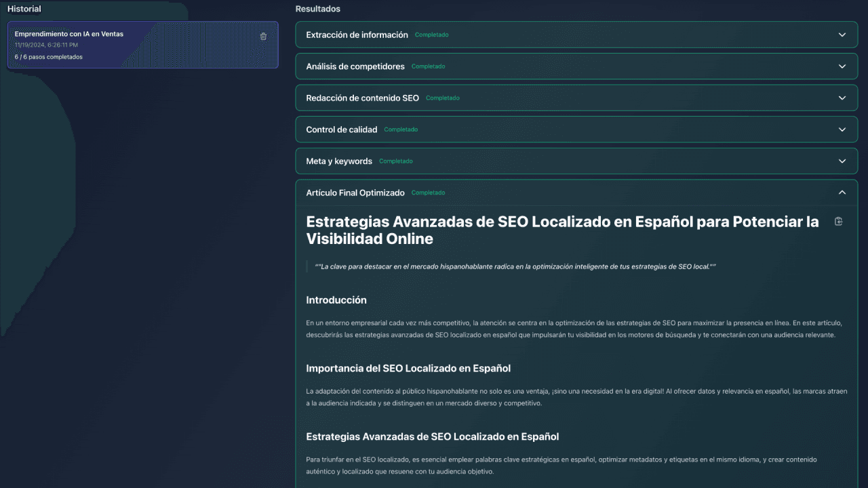The image size is (868, 488).
Task: Select the clipboard copy icon beside the article title
Action: pos(838,221)
